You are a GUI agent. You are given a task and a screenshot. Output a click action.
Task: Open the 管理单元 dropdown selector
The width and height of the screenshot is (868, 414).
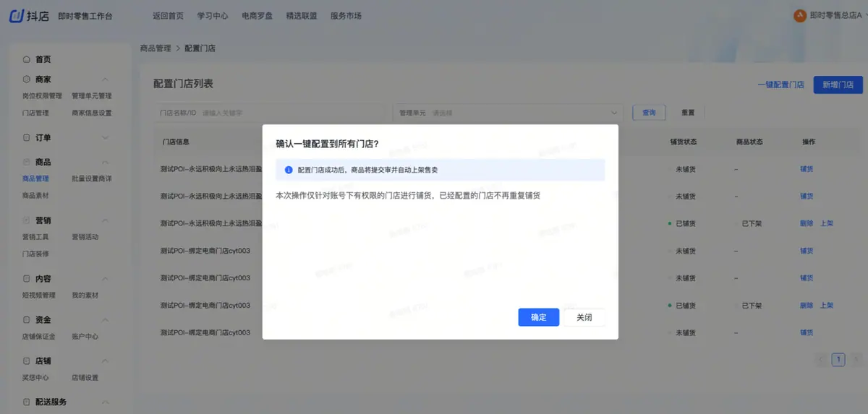point(508,113)
